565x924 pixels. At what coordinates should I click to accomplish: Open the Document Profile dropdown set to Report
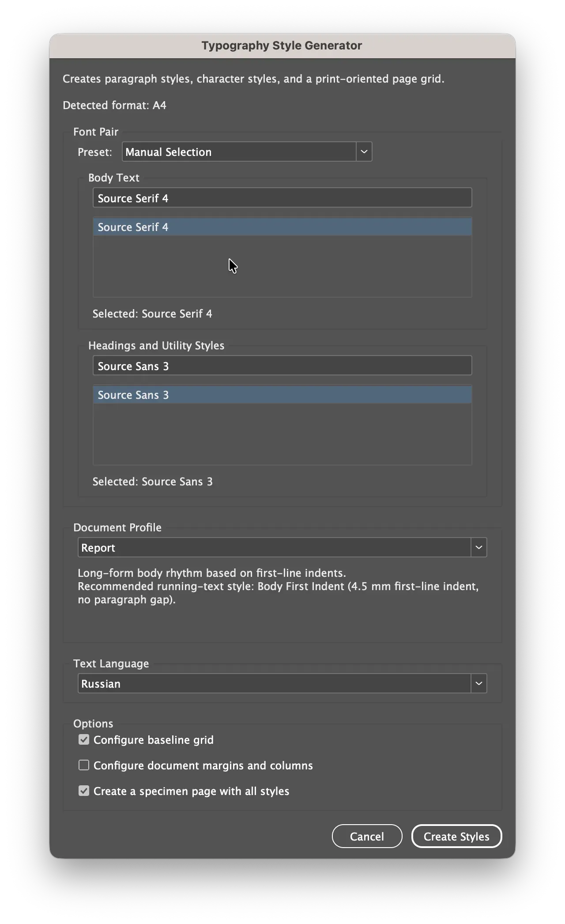282,548
